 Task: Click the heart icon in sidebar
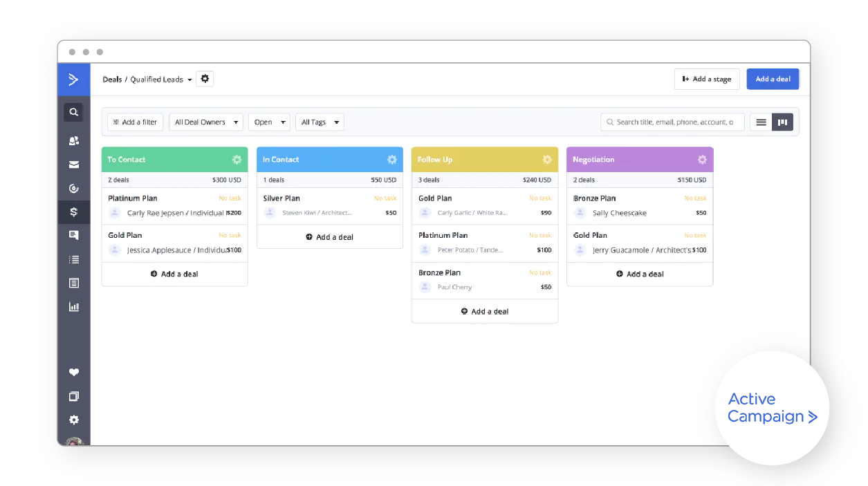point(74,373)
